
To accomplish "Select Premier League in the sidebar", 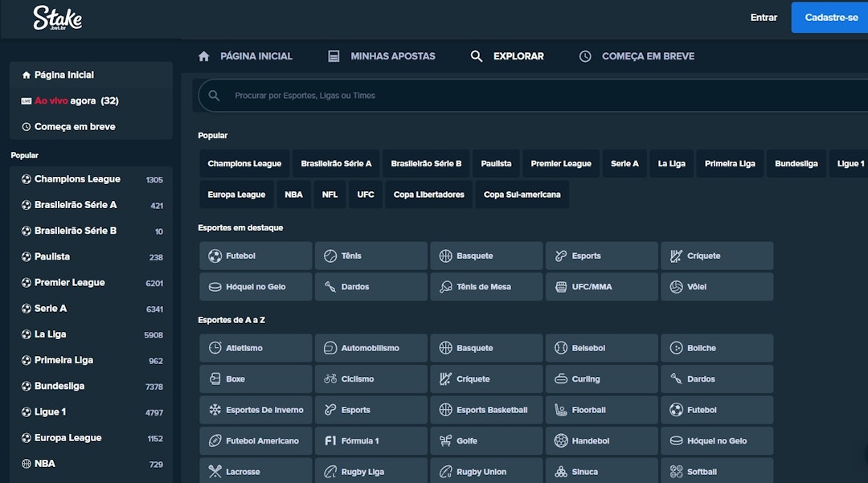I will pyautogui.click(x=92, y=283).
